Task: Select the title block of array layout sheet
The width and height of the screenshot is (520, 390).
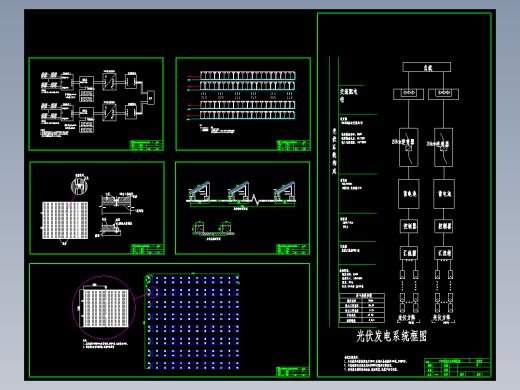Action: 293,372
